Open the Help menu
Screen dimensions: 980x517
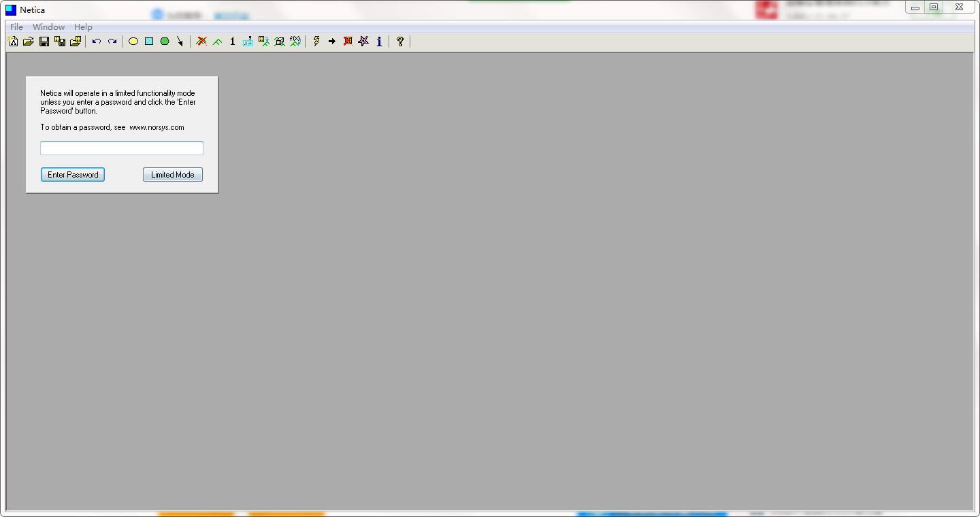83,27
